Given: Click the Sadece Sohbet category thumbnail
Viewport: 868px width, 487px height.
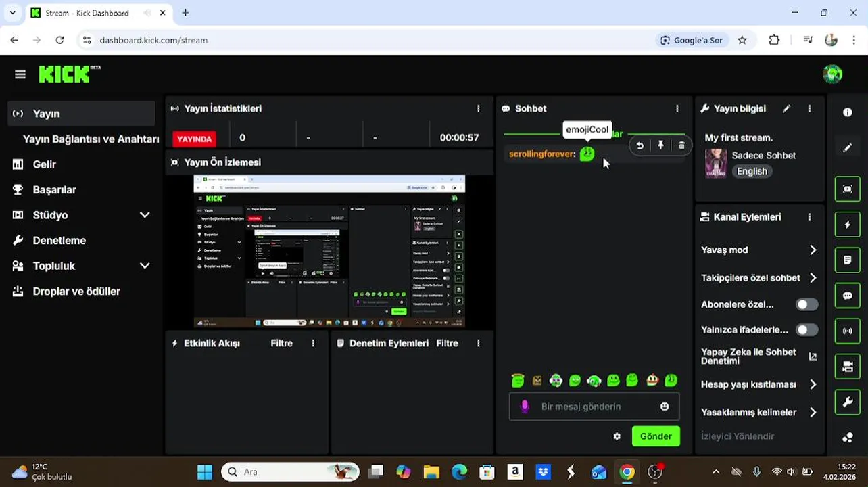Looking at the screenshot, I should tap(716, 163).
